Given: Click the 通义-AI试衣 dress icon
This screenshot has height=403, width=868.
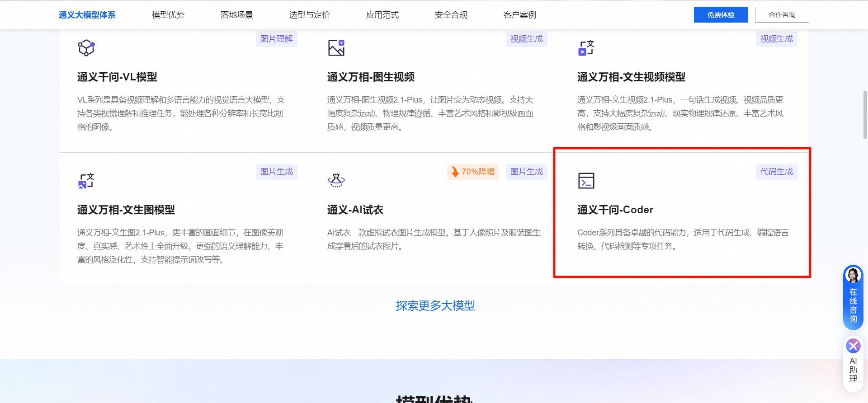Looking at the screenshot, I should pos(336,180).
